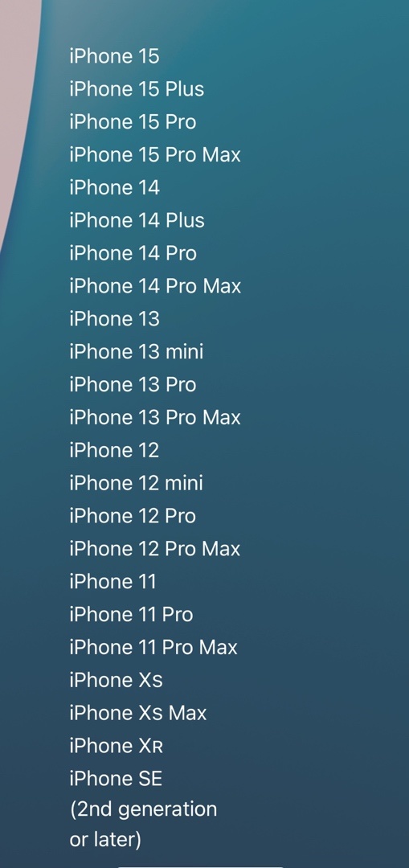Click the iPhone XR line
Screen dimensions: 409x868
tap(117, 746)
